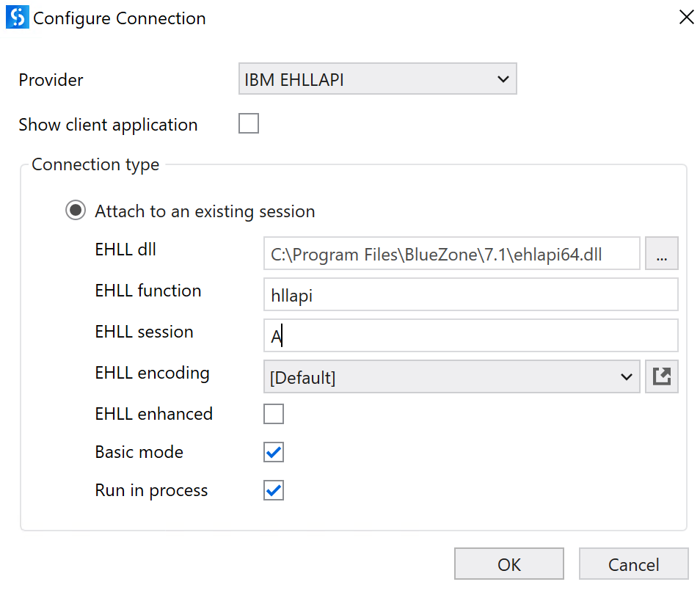Click the Attach to an existing session label
This screenshot has height=590, width=700.
click(205, 211)
